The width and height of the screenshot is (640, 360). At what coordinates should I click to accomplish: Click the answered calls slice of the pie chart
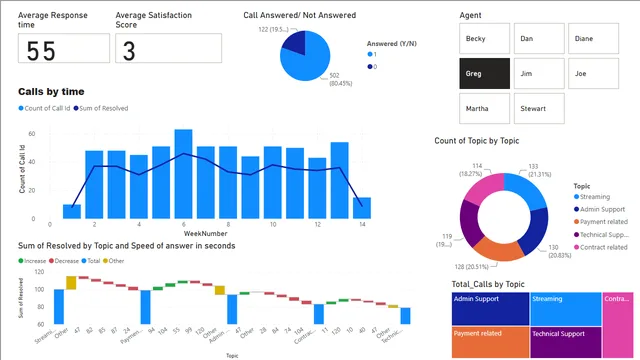[x=308, y=63]
